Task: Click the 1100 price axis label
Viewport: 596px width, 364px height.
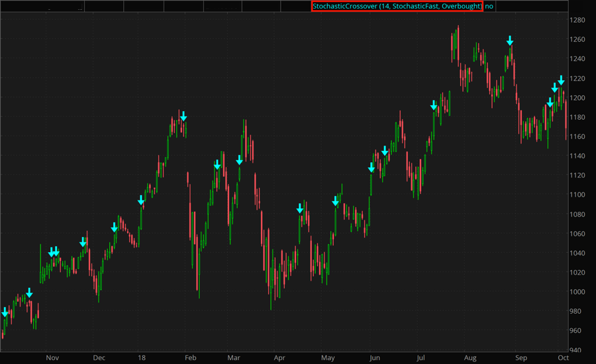Action: click(x=579, y=195)
